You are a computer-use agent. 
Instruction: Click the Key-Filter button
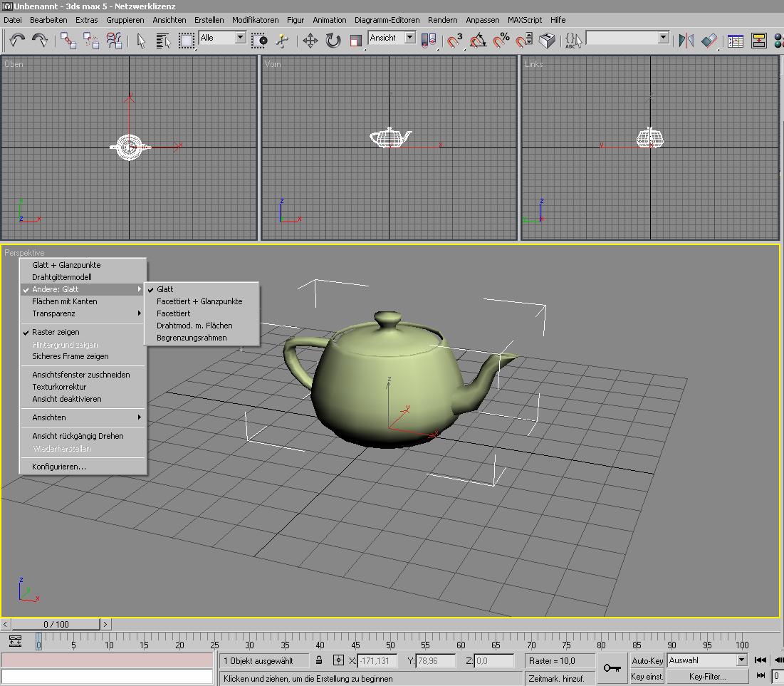click(707, 677)
